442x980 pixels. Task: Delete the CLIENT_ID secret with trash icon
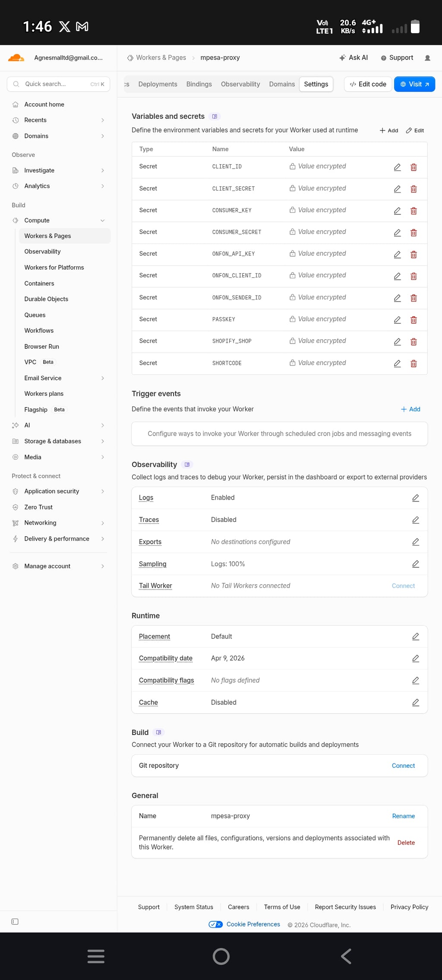click(414, 167)
